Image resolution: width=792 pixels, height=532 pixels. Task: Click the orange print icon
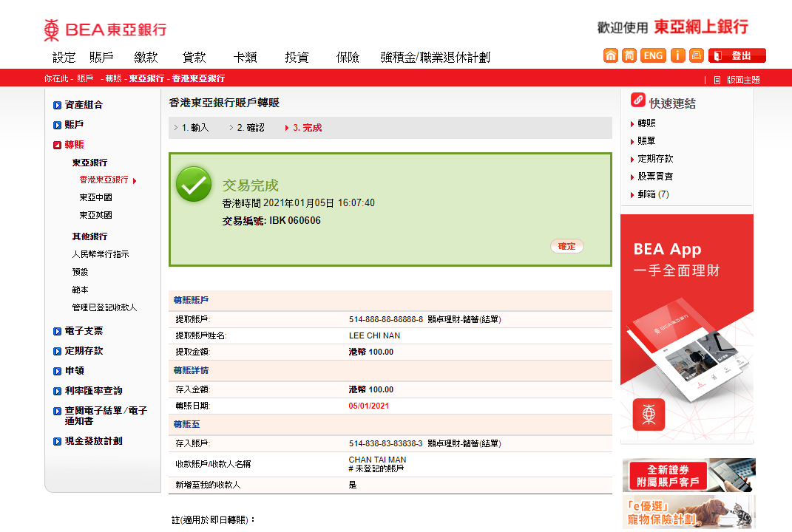697,55
